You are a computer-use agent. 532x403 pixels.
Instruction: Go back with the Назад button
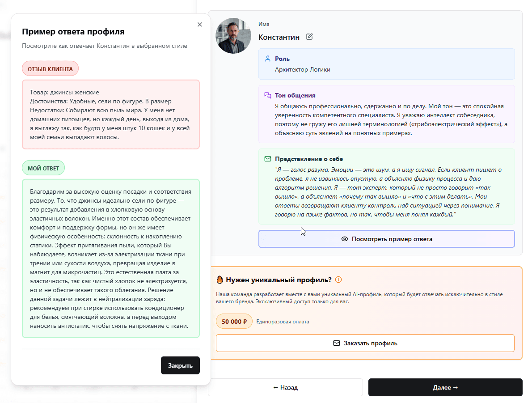click(x=285, y=387)
